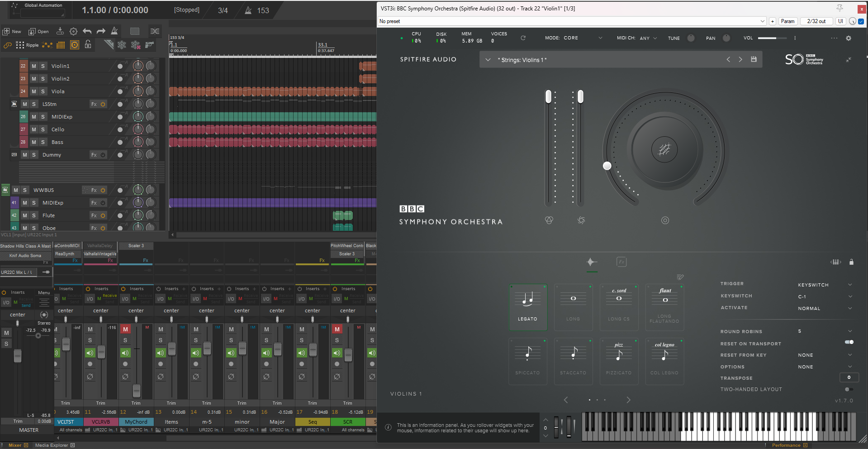Click the freeze snowflake icon
Screen dimensions: 868x449
click(x=122, y=45)
